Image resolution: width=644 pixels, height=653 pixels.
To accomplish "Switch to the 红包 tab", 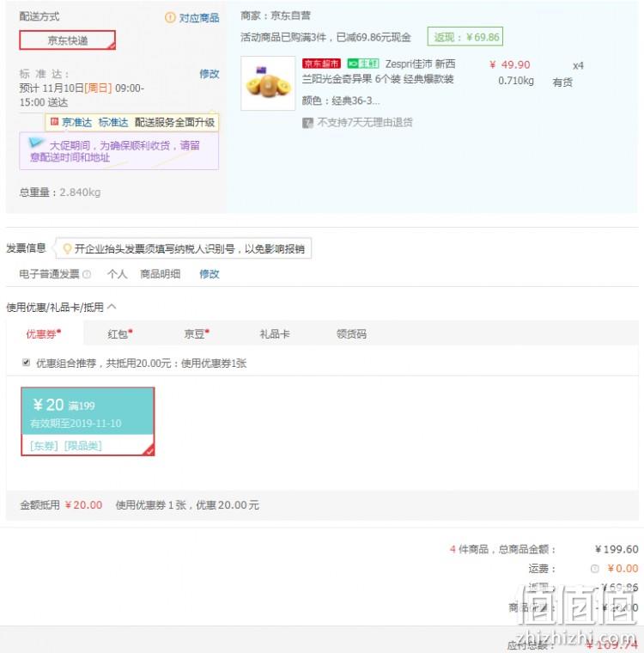I will (120, 333).
